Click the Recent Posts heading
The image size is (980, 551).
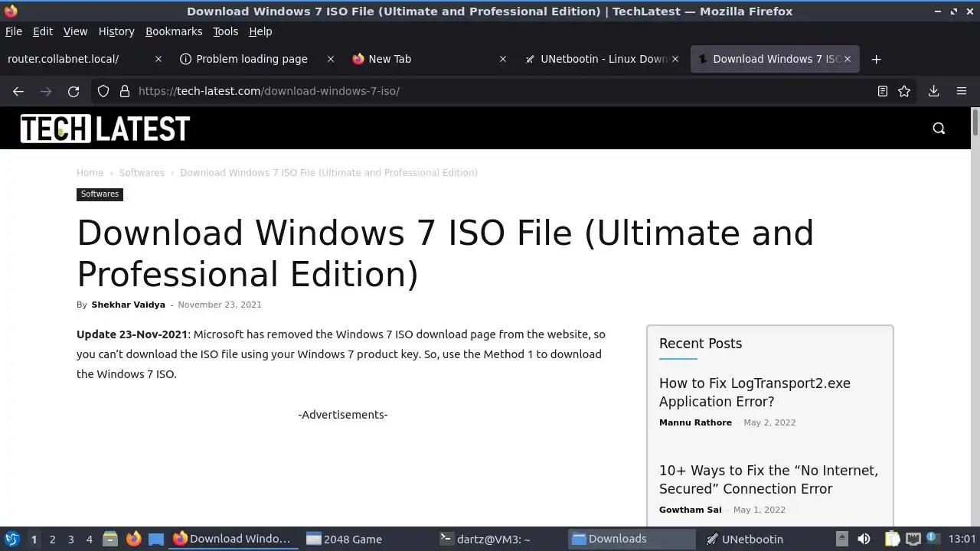701,344
